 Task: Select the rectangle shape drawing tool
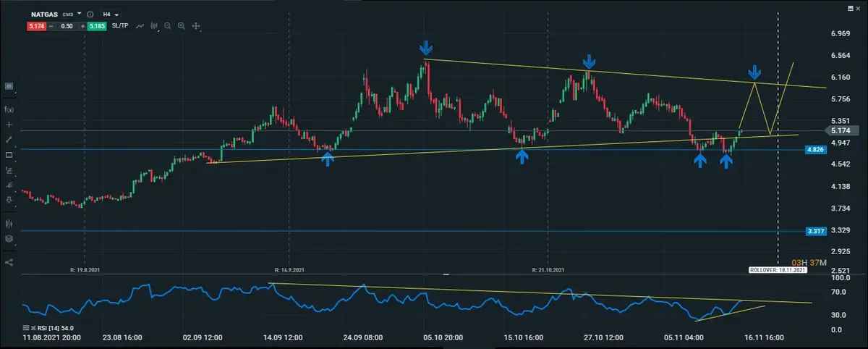pos(9,155)
